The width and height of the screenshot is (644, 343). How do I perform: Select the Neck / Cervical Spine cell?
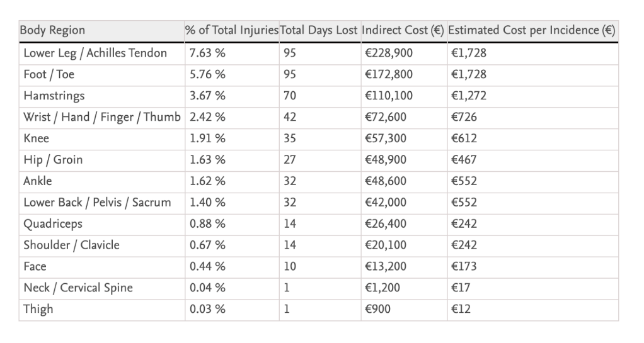78,288
